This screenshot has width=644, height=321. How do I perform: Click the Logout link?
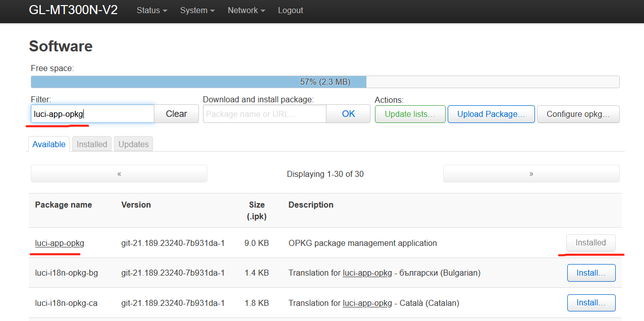click(290, 10)
